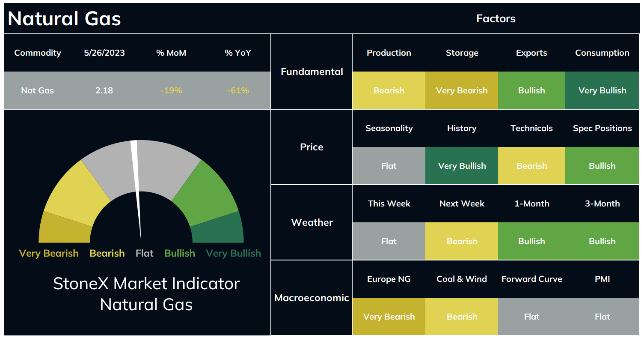Click the -19% MoM value
This screenshot has height=338, width=644.
[171, 90]
